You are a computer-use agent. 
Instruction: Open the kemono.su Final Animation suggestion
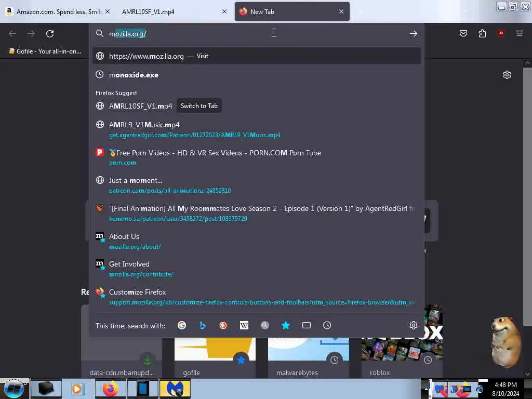coord(257,214)
